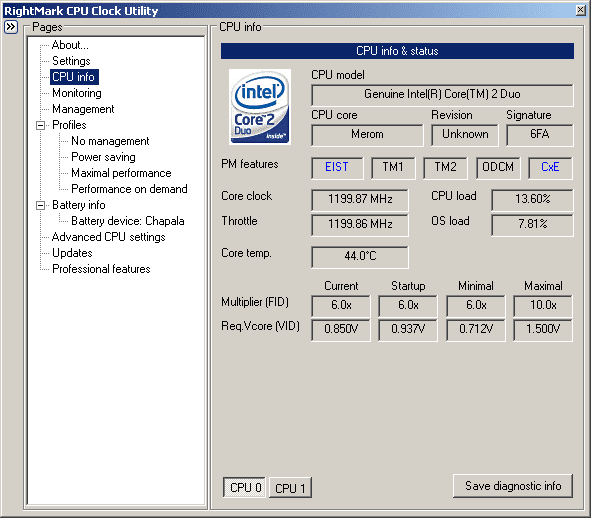The image size is (591, 518).
Task: Select Battery device: Chapala
Action: pyautogui.click(x=128, y=221)
